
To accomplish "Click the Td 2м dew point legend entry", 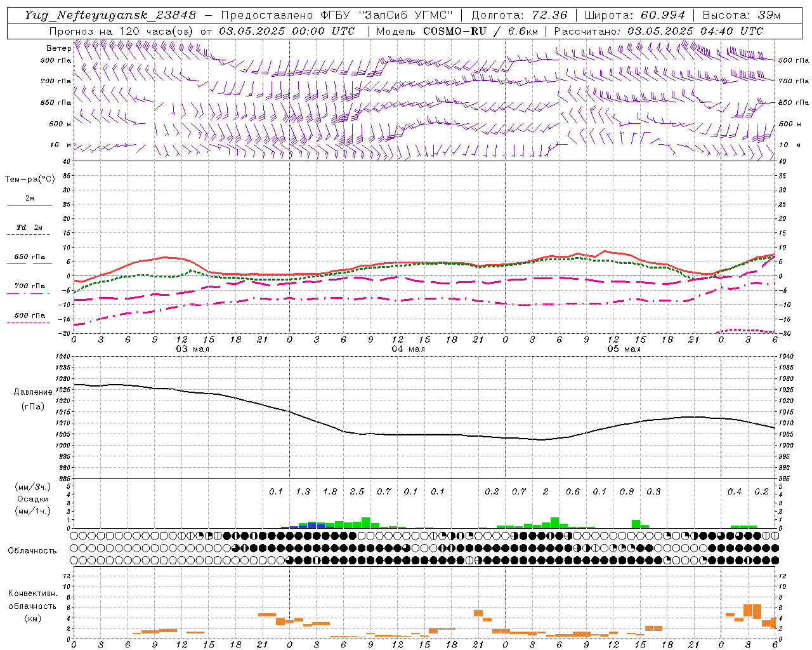I will point(30,227).
